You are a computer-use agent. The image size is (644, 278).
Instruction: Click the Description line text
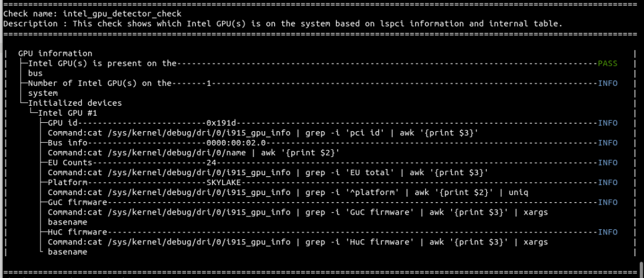(x=282, y=24)
